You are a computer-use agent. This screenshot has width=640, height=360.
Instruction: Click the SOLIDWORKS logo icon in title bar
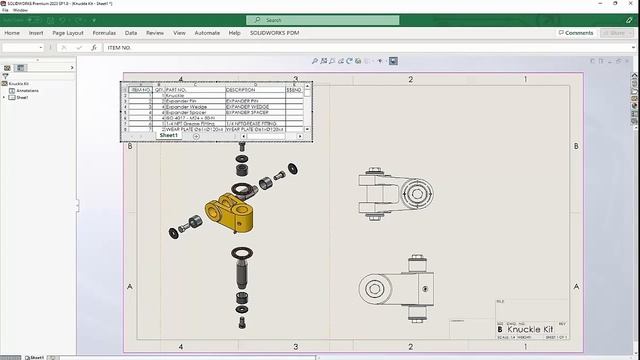4,3
